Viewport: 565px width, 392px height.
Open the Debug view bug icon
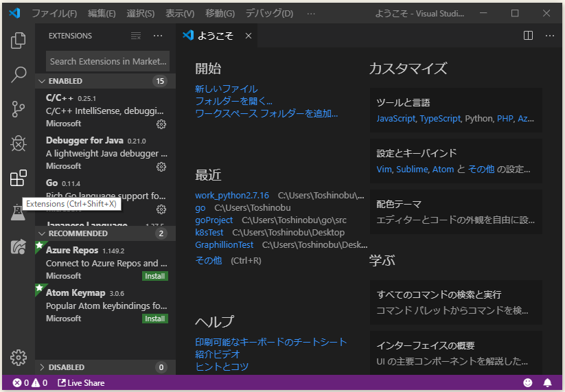click(18, 143)
